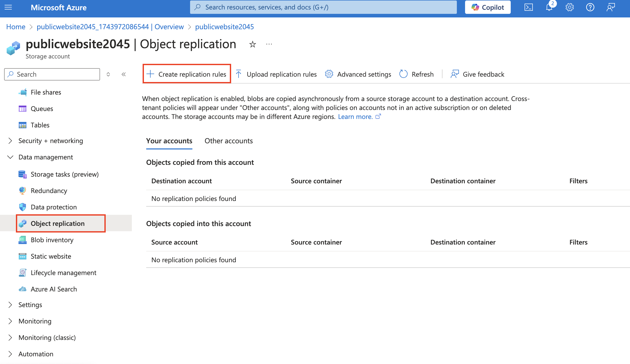Open Advanced settings
630x364 pixels.
(358, 74)
